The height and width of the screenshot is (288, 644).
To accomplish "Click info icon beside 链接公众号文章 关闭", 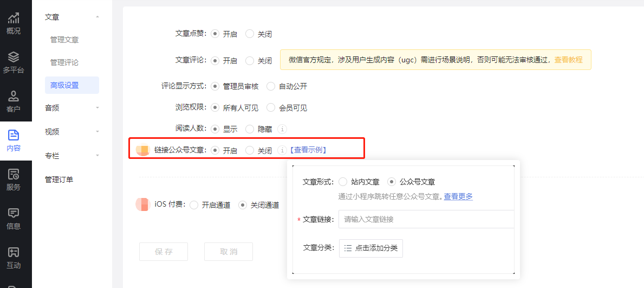I will [x=282, y=150].
